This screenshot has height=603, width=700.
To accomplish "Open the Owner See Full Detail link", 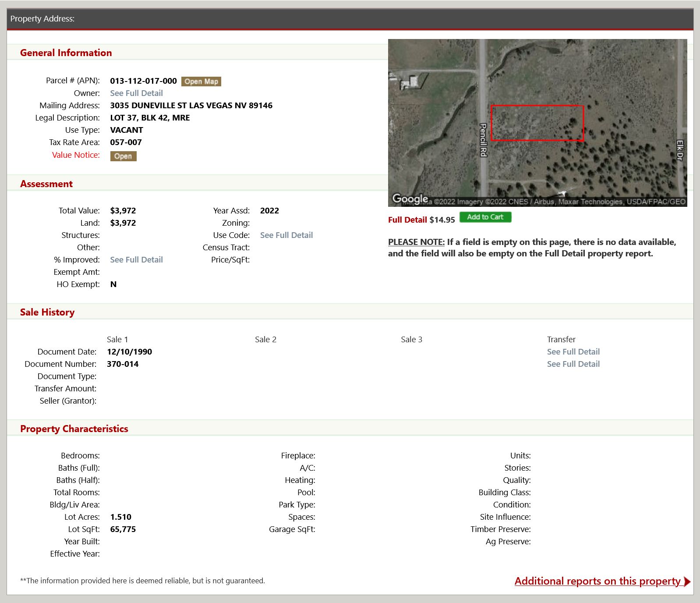I will click(136, 93).
